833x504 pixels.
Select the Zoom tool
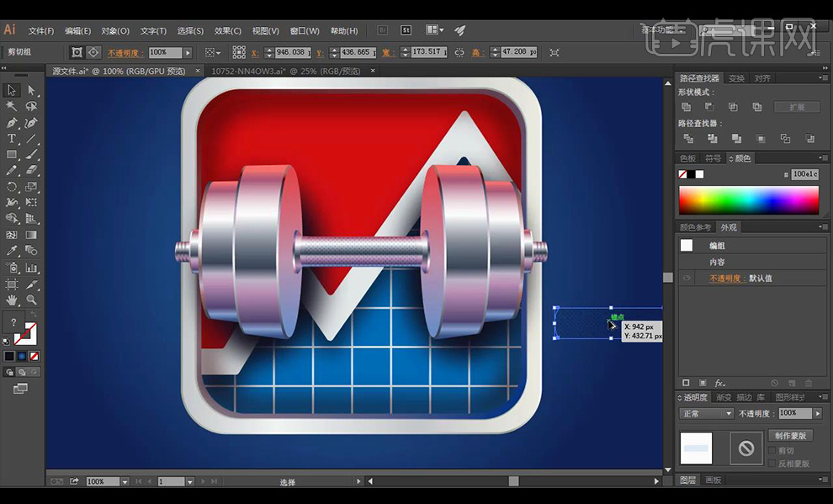coord(31,300)
